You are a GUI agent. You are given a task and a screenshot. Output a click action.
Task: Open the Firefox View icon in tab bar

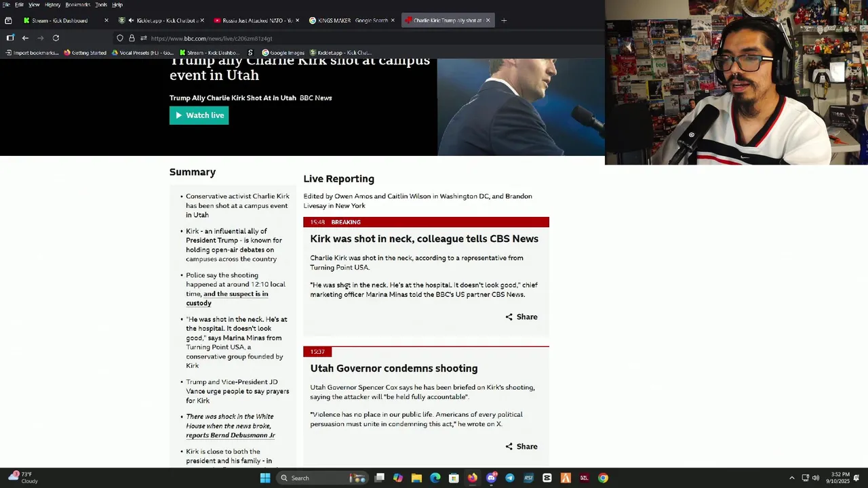(x=8, y=20)
